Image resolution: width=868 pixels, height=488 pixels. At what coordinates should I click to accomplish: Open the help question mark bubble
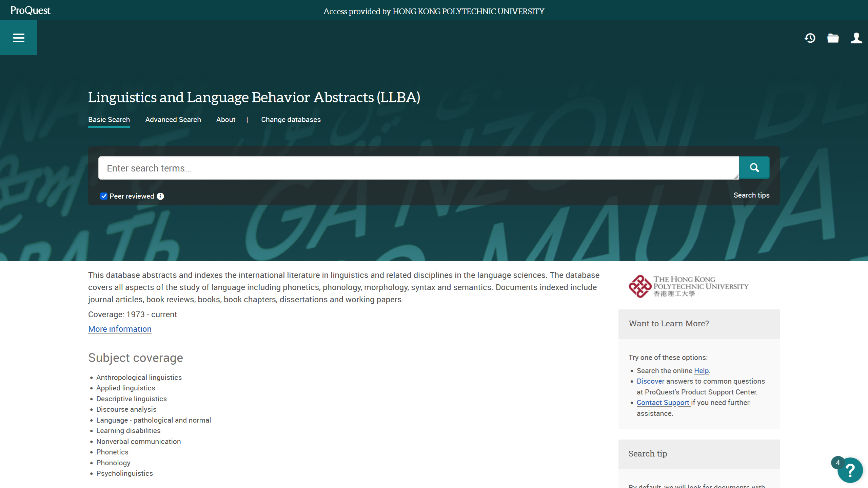click(x=850, y=470)
